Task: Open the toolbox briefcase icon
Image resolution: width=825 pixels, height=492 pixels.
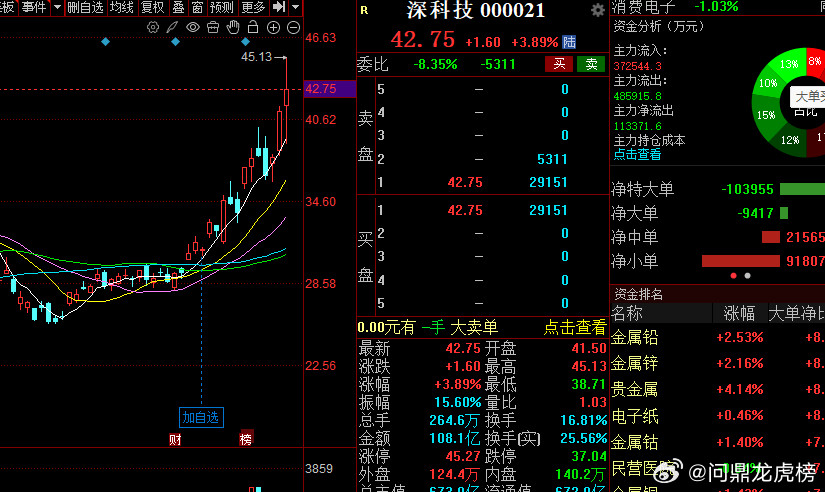Action: point(213,27)
